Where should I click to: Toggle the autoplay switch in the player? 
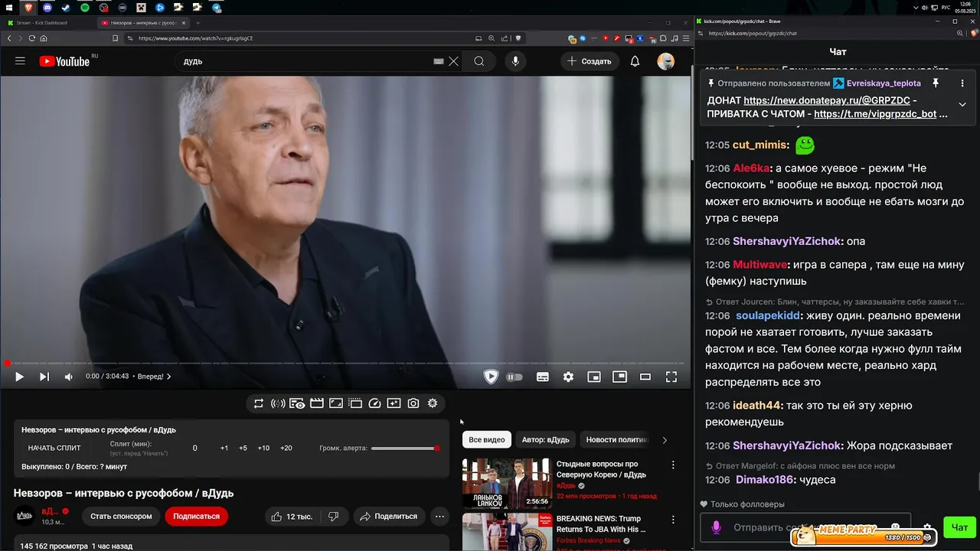coord(514,377)
